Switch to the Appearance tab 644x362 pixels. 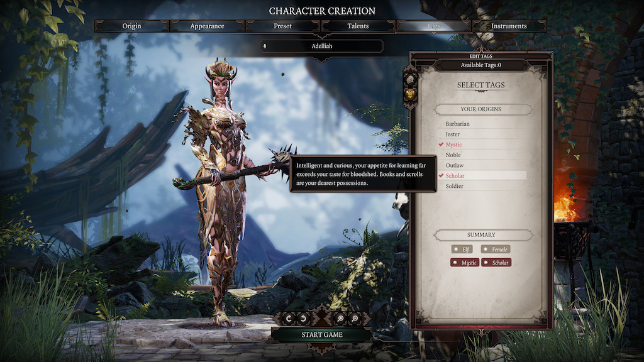(207, 26)
